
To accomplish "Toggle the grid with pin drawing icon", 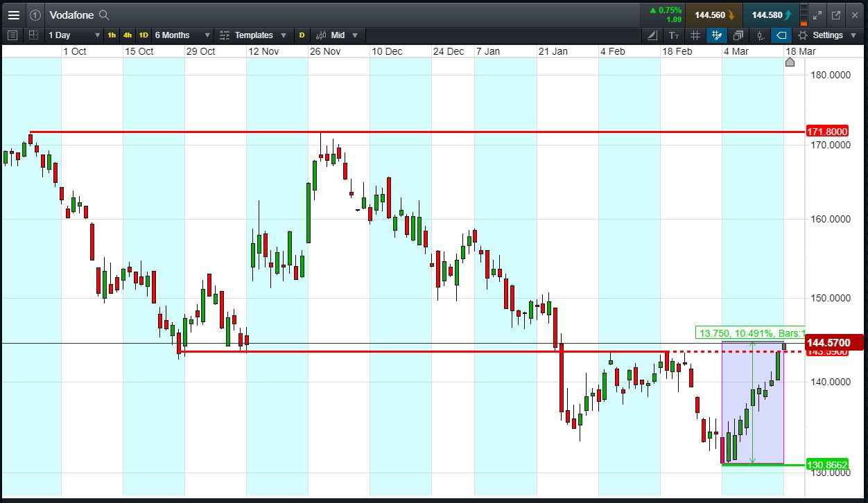I will (717, 35).
